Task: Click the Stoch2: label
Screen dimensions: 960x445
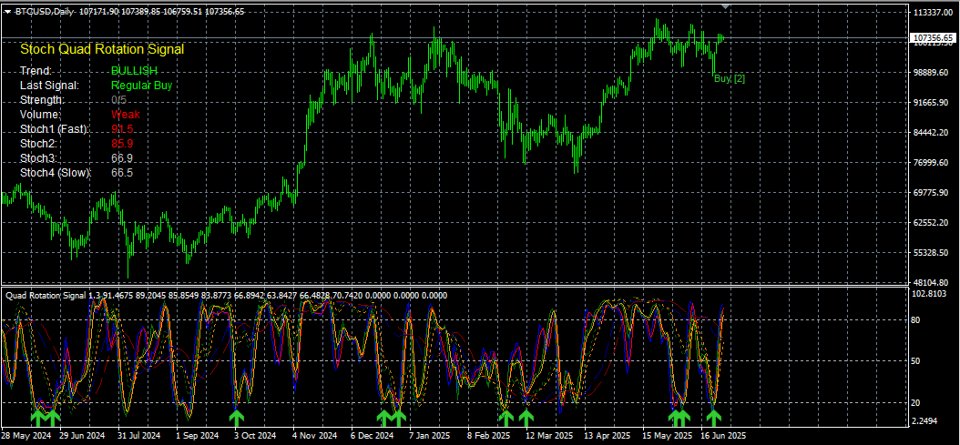Action: 38,143
